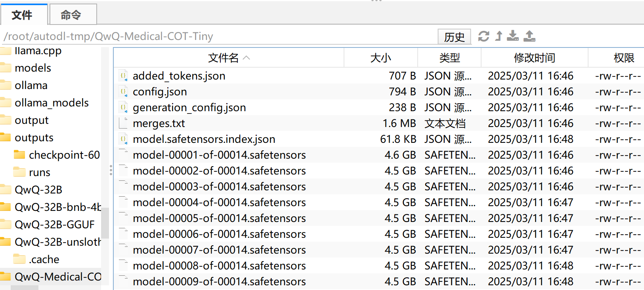Open the 历史 history button
644x290 pixels.
pos(454,37)
